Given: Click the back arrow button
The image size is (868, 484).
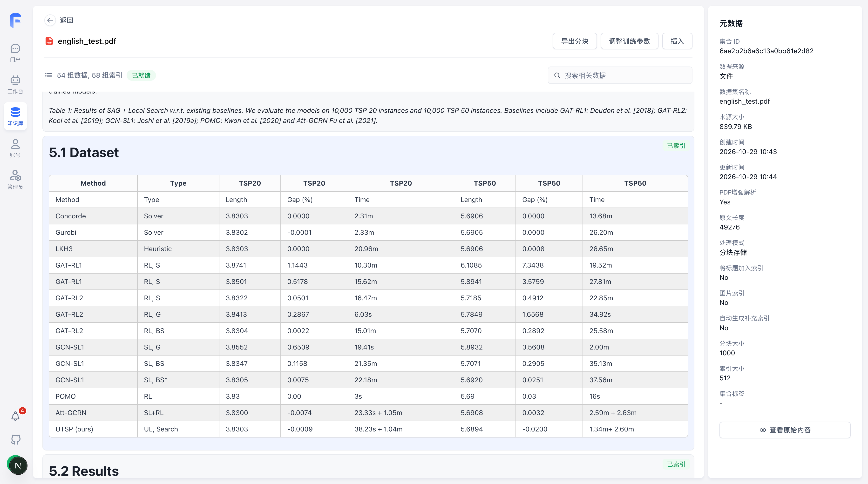Looking at the screenshot, I should [x=50, y=20].
